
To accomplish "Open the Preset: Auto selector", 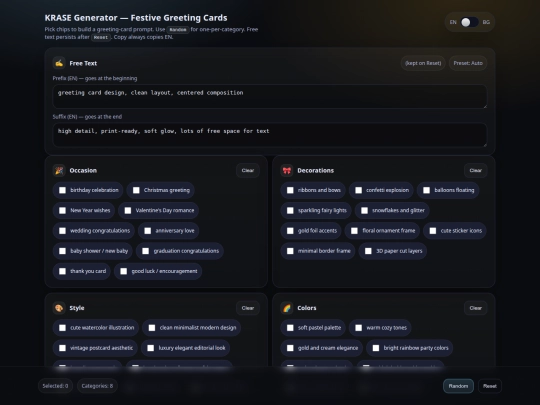I will [468, 63].
